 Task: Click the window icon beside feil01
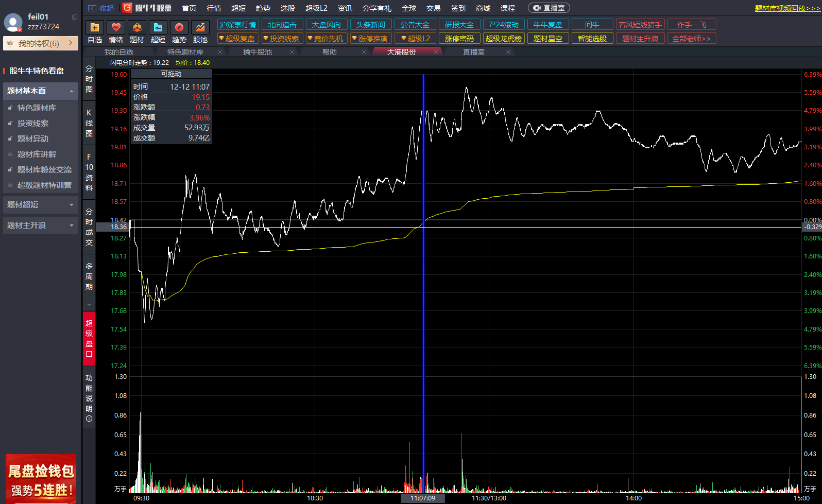coord(75,17)
